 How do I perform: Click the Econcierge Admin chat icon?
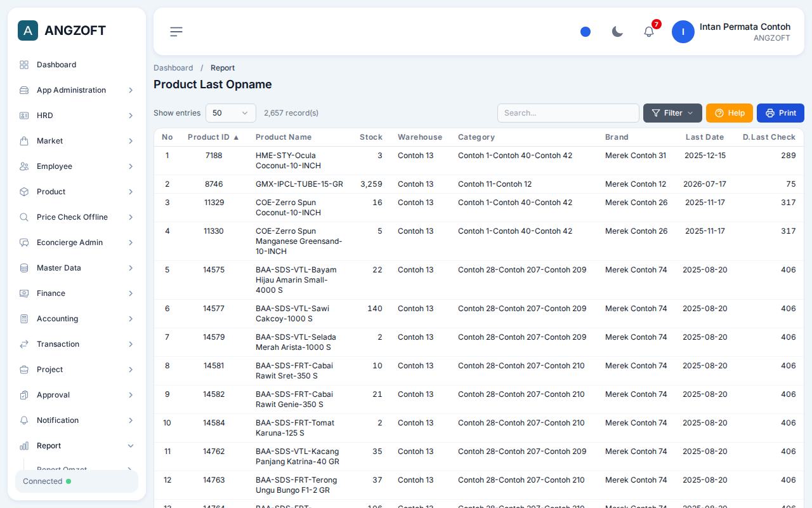point(24,243)
